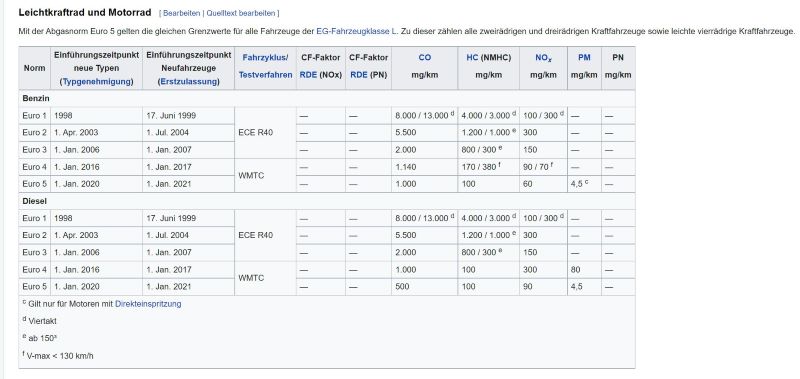Click '1. Apr. 2003' in the Benzin Euro 2 row
Viewport: 800px width, 379px height.
(77, 133)
